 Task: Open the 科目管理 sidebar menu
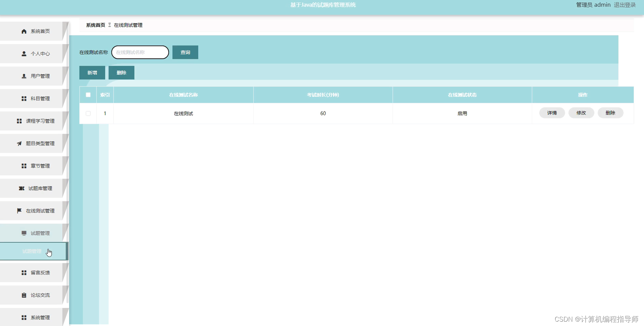pyautogui.click(x=34, y=99)
